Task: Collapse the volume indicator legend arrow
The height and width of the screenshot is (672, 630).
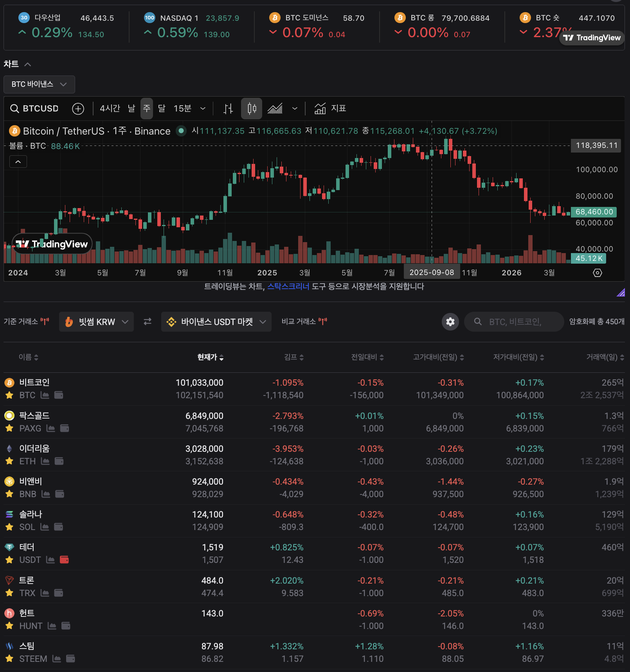Action: [18, 162]
